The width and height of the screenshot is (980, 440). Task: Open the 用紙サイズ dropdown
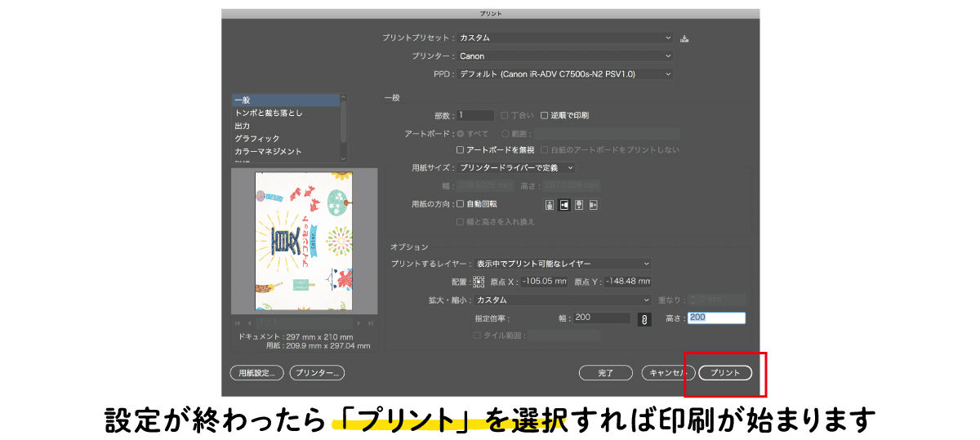point(515,167)
